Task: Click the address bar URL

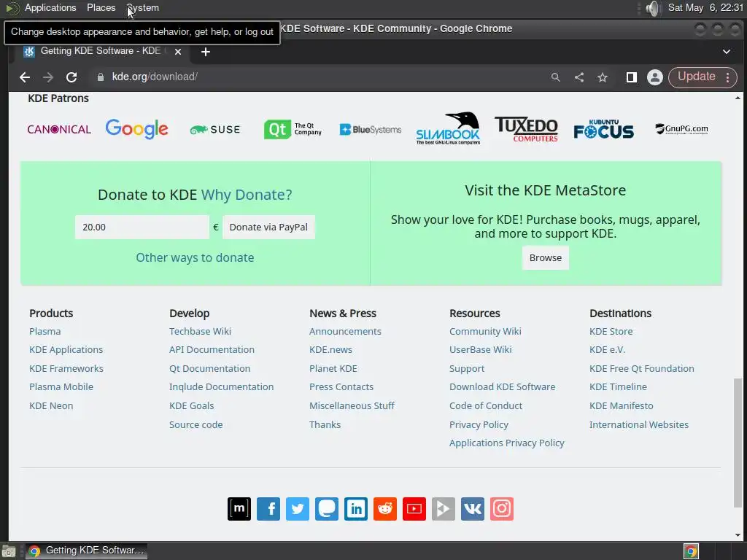Action: [x=155, y=77]
